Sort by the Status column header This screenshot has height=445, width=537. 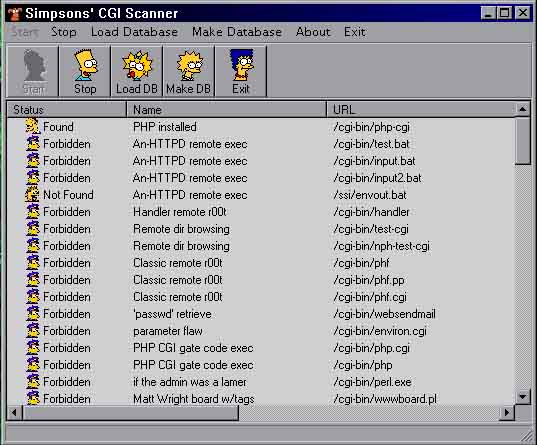click(x=67, y=110)
